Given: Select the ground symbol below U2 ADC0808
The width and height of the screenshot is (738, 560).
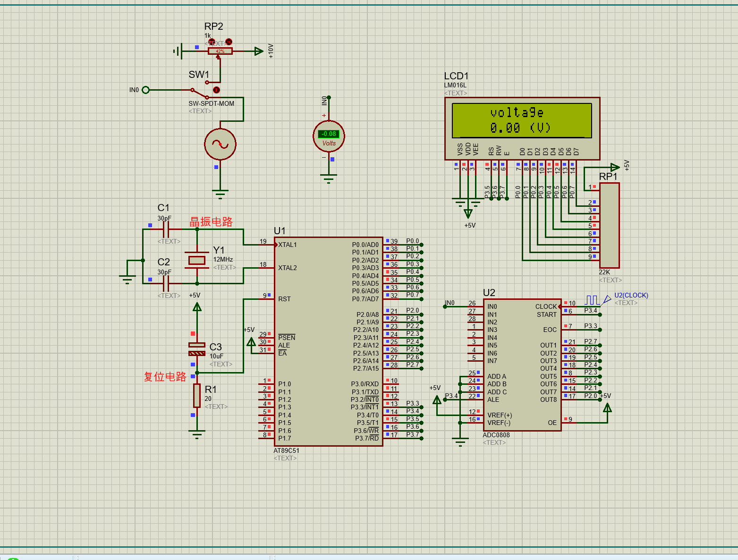Looking at the screenshot, I should point(460,442).
